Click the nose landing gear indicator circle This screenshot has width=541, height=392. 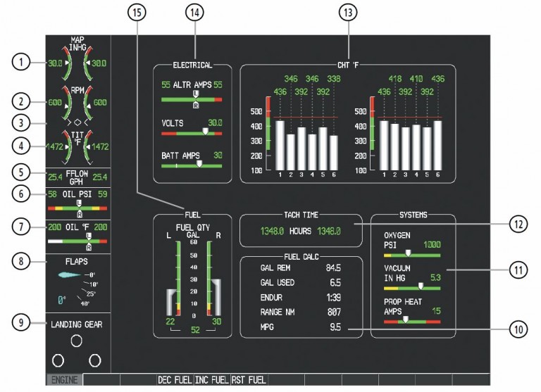coord(77,341)
